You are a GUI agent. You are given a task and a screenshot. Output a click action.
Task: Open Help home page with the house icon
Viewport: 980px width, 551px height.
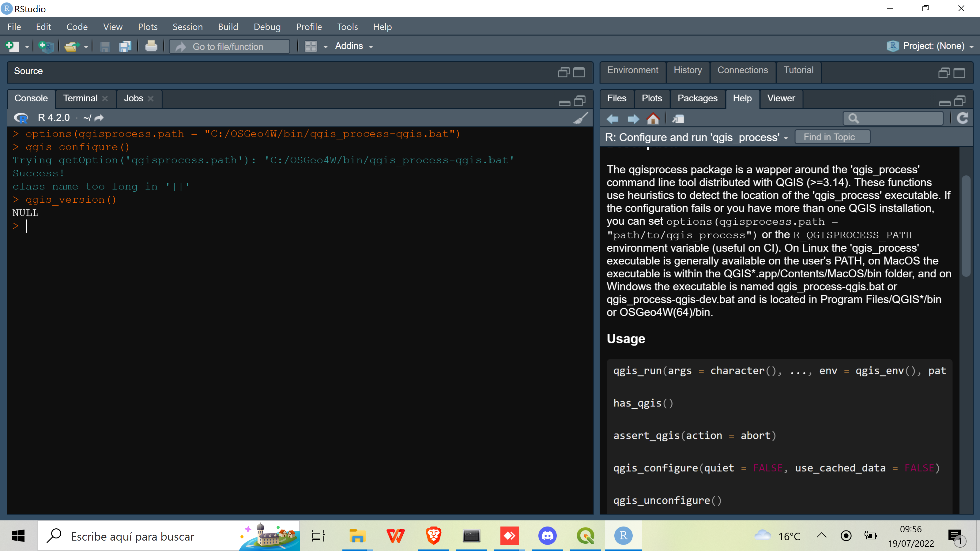653,118
